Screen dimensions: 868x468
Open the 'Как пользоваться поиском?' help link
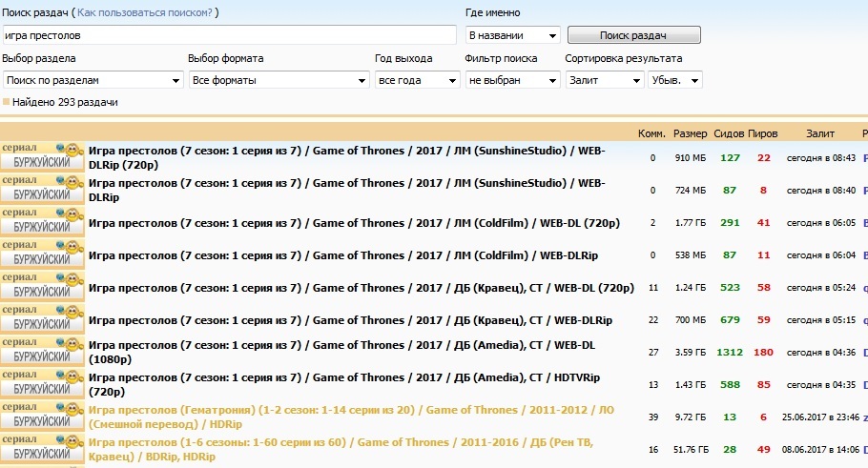pyautogui.click(x=144, y=12)
